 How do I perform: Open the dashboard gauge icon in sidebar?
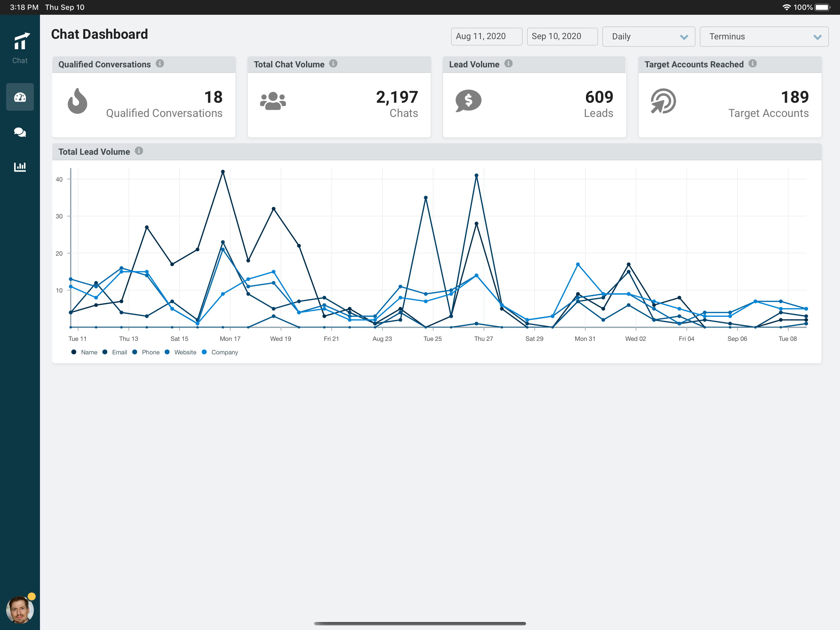(20, 97)
